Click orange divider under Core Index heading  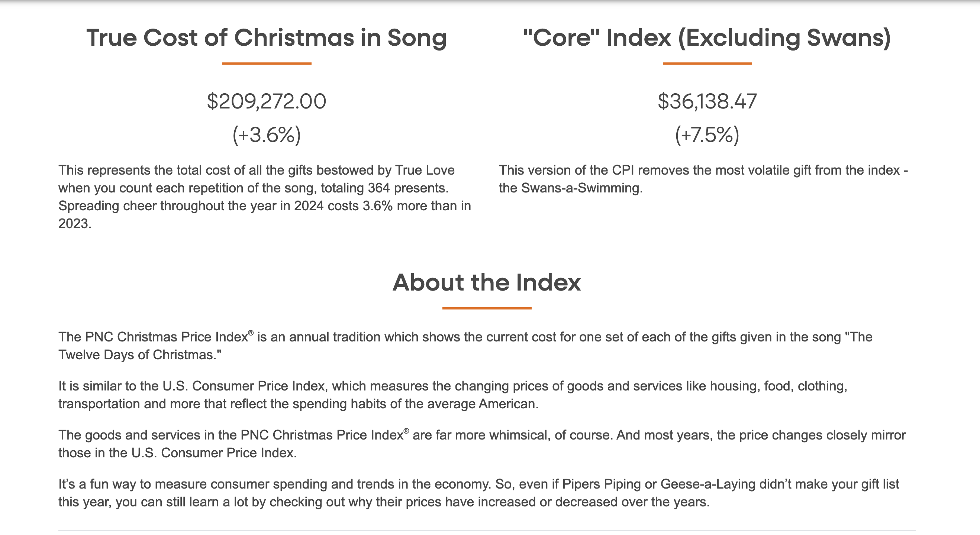(707, 64)
